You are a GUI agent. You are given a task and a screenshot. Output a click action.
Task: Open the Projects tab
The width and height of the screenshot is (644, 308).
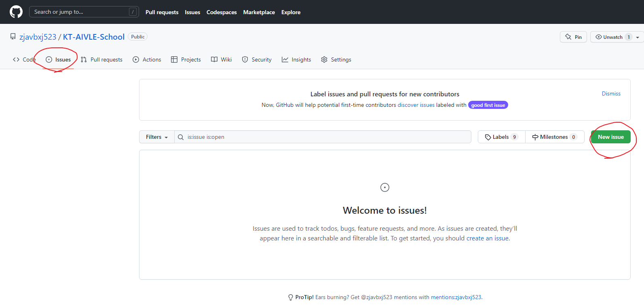pos(186,59)
